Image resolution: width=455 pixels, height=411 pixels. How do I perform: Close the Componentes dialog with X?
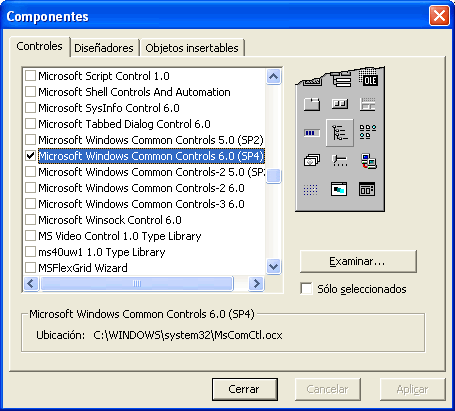(x=439, y=16)
